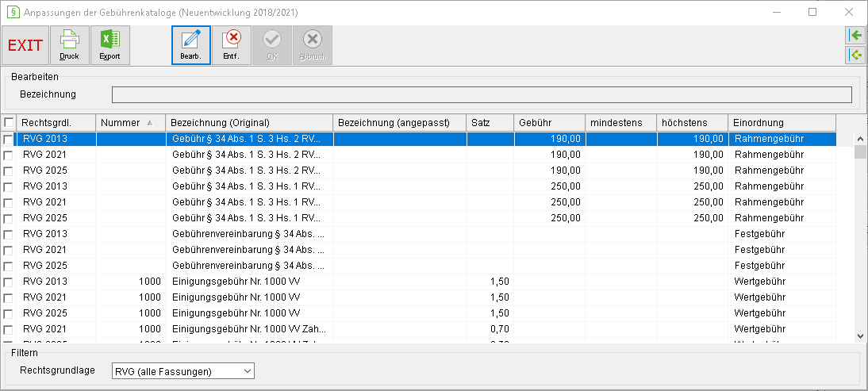Sort by Satz column header

[490, 123]
